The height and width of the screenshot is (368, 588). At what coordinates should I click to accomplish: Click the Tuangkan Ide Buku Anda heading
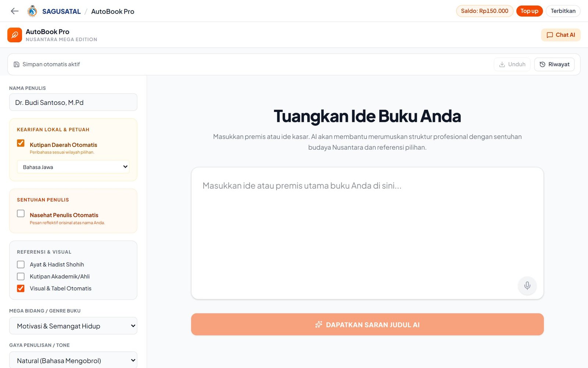click(x=367, y=116)
